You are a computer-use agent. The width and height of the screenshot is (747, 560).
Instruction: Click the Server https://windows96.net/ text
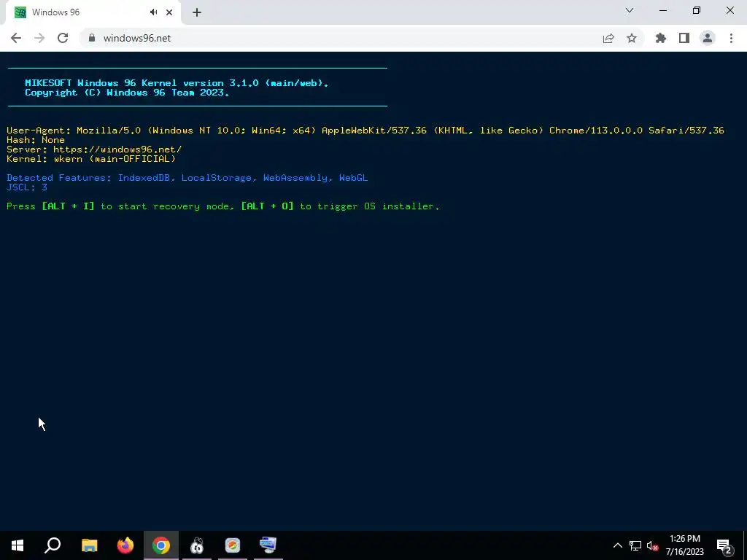94,149
